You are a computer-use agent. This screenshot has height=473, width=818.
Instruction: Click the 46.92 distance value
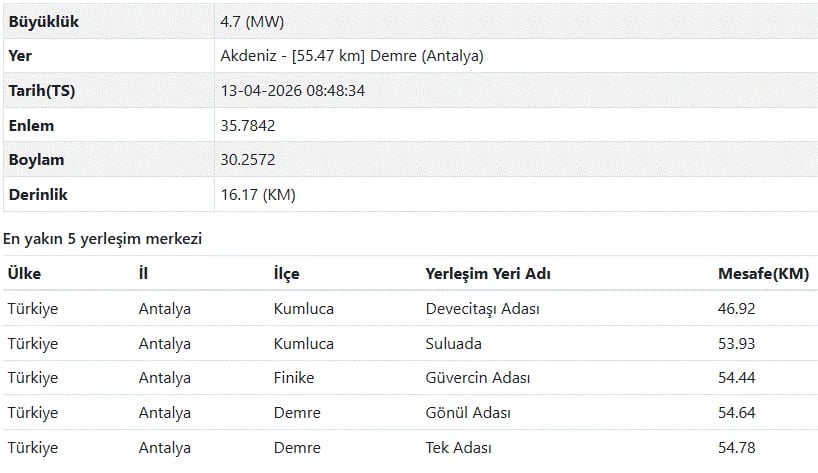[736, 309]
